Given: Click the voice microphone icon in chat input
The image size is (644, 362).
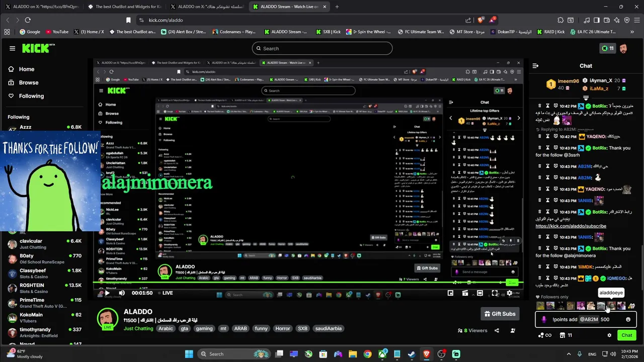Looking at the screenshot, I should click(x=543, y=319).
